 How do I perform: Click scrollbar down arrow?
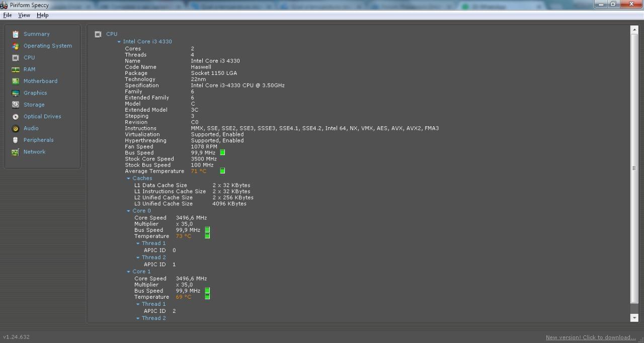point(634,318)
